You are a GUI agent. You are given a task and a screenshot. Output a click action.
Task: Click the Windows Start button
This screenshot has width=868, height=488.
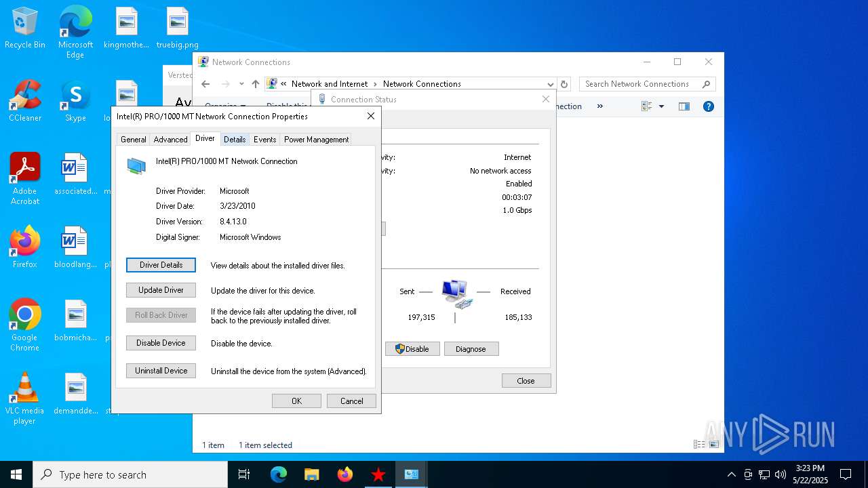(16, 474)
